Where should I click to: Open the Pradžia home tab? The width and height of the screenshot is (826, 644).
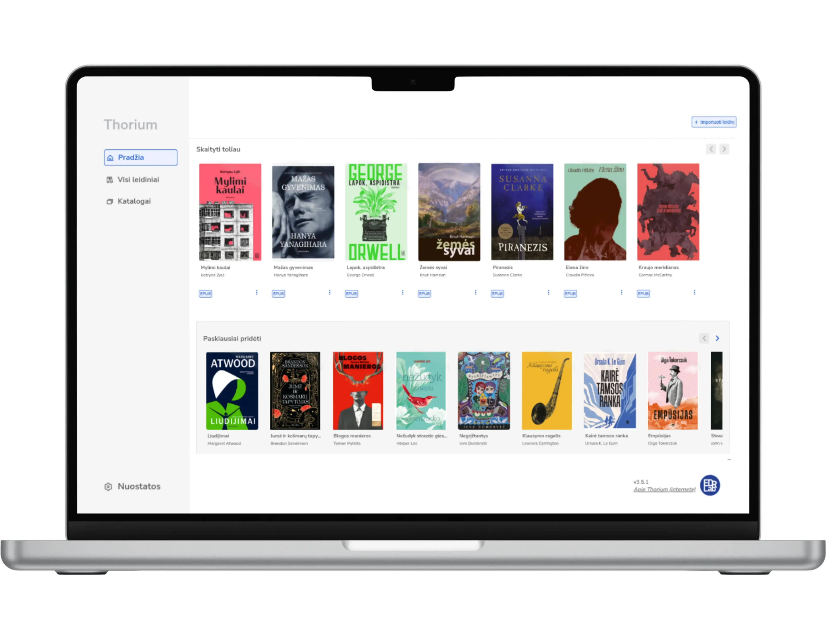click(140, 157)
